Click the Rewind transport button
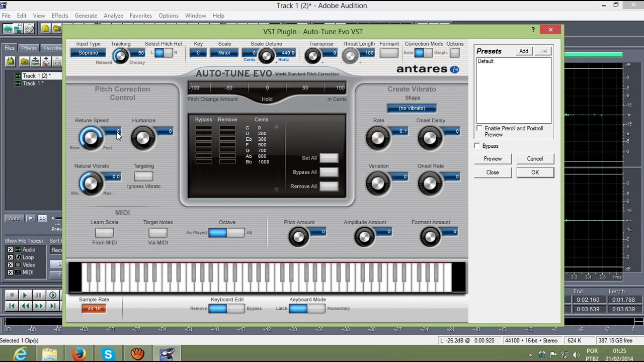 click(25, 306)
